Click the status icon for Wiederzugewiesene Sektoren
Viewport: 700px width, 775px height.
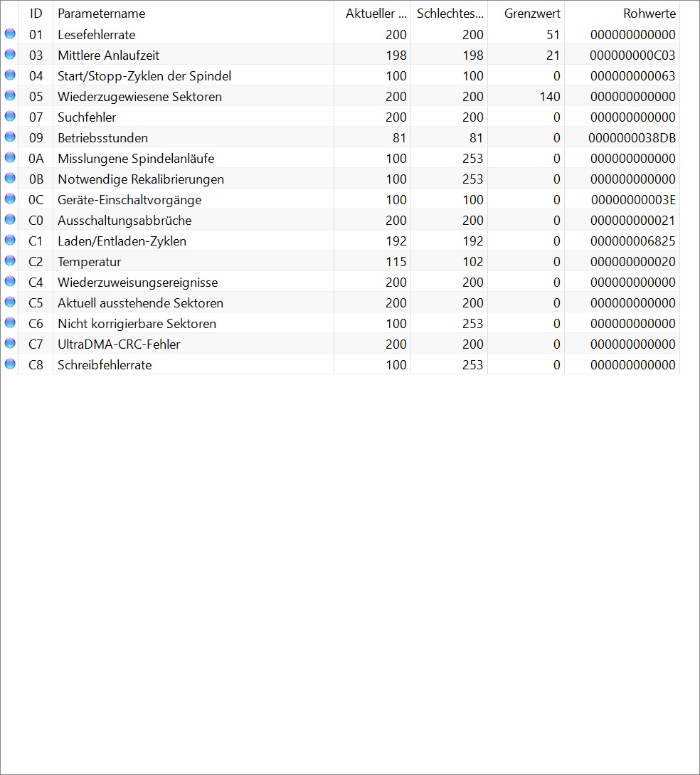10,96
